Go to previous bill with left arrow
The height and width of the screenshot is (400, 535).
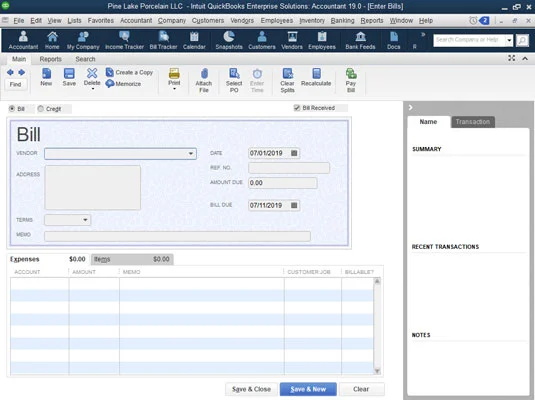click(x=10, y=72)
